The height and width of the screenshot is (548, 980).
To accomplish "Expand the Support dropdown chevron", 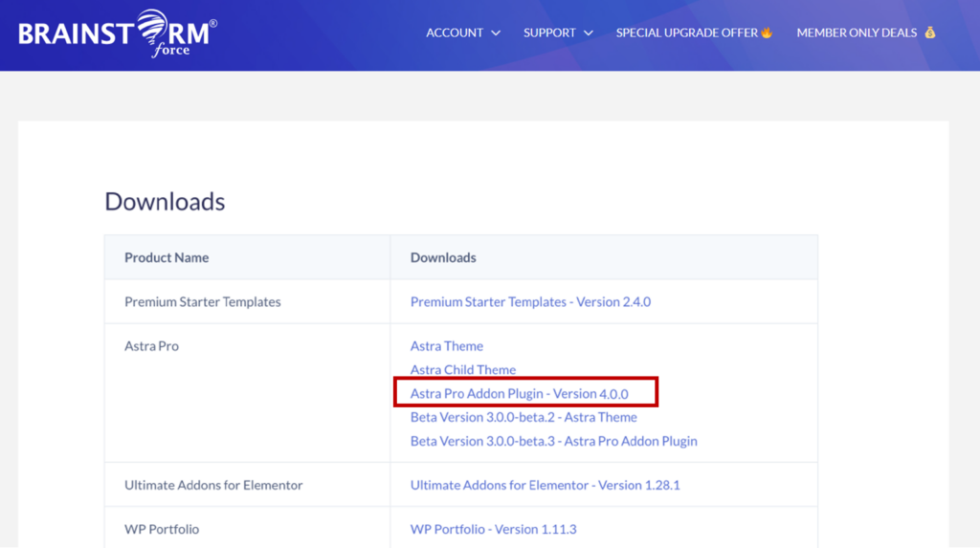I will pyautogui.click(x=589, y=33).
